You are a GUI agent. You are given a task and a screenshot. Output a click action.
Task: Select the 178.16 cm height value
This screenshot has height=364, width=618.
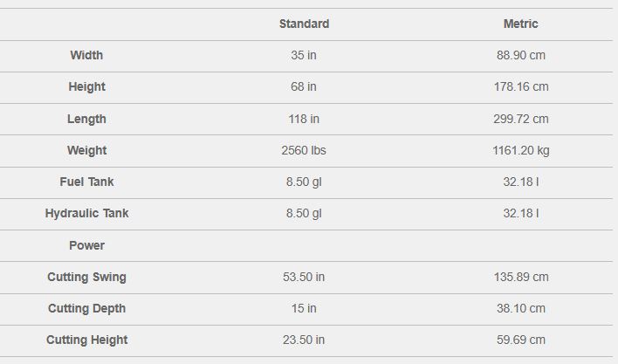pos(521,86)
